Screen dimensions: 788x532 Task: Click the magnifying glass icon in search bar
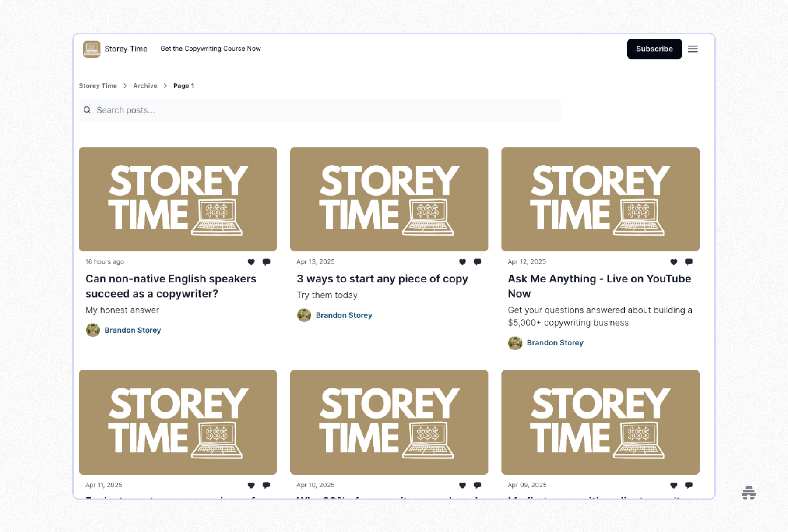(88, 110)
